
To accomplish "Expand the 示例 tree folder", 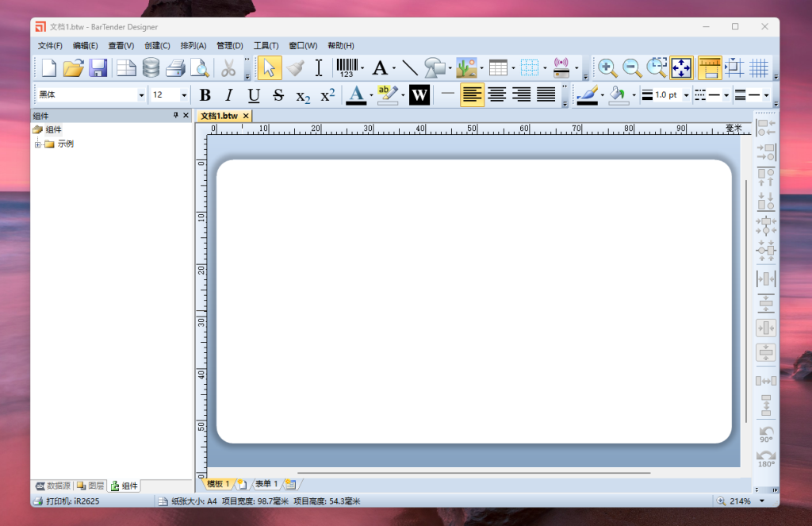I will tap(37, 144).
